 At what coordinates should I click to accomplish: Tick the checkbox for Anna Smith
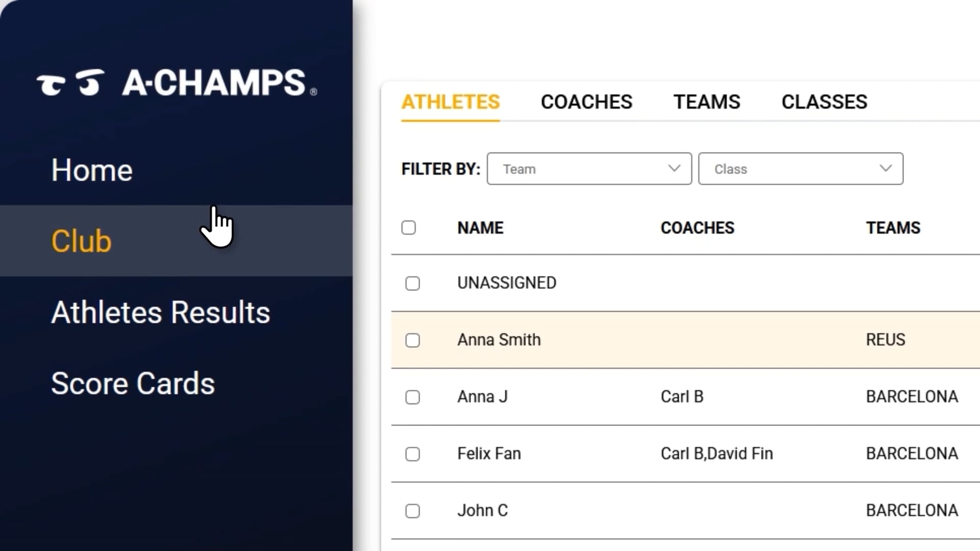tap(412, 340)
